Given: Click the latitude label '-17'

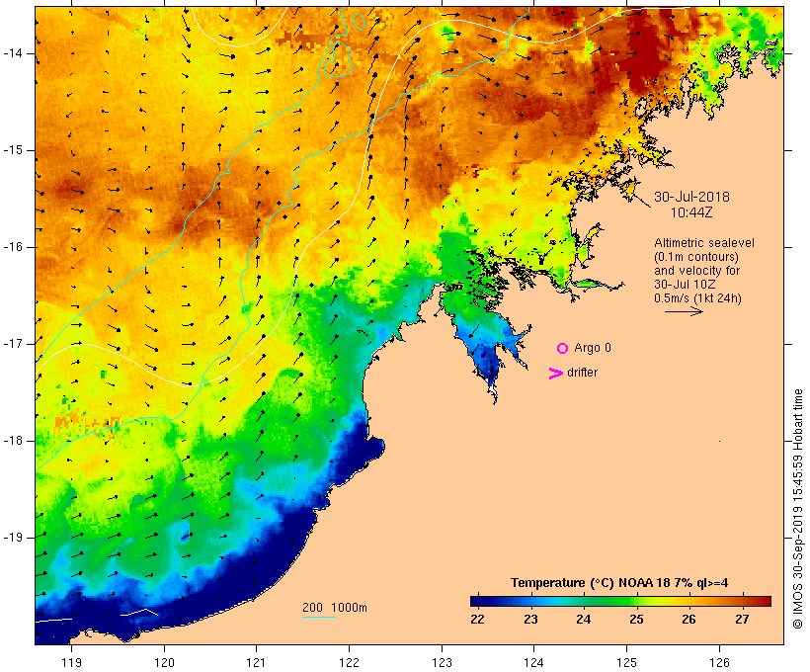Looking at the screenshot, I should tap(13, 344).
